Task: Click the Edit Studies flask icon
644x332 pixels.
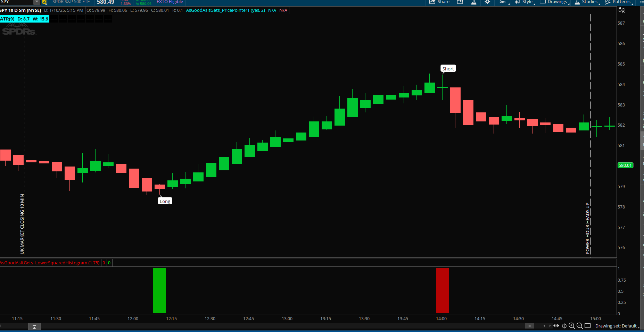Action: tap(473, 2)
